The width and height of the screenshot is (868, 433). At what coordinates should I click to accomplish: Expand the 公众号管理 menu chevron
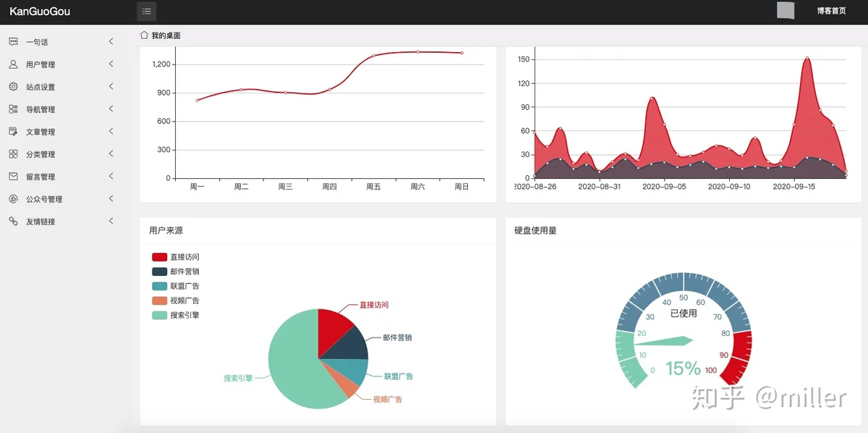[111, 199]
